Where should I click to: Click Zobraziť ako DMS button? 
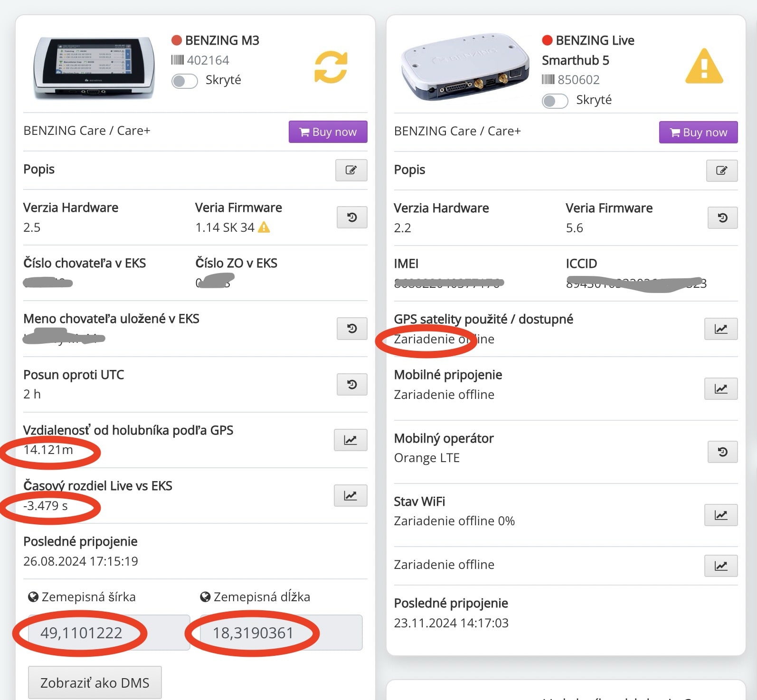pos(95,682)
